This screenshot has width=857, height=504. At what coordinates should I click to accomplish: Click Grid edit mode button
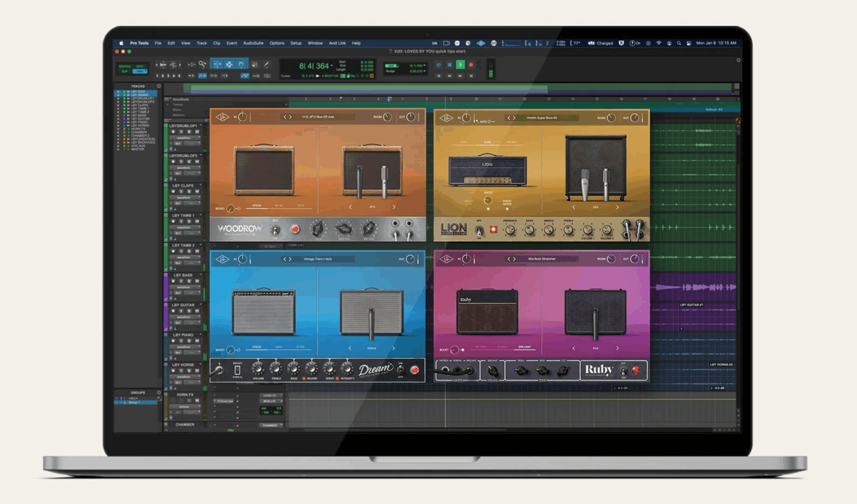pyautogui.click(x=140, y=71)
